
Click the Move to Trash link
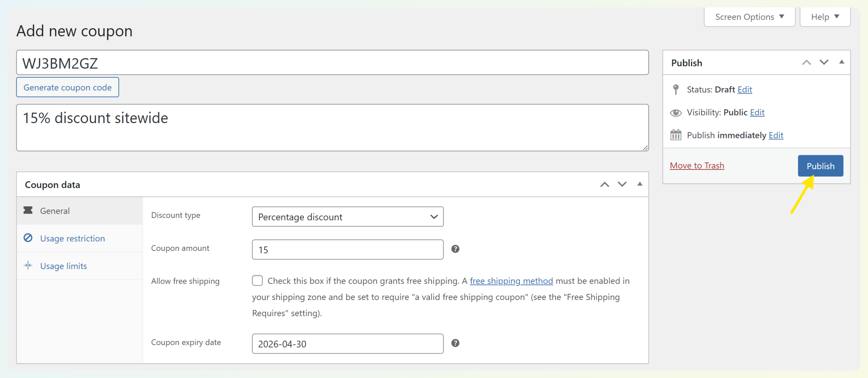[697, 166]
